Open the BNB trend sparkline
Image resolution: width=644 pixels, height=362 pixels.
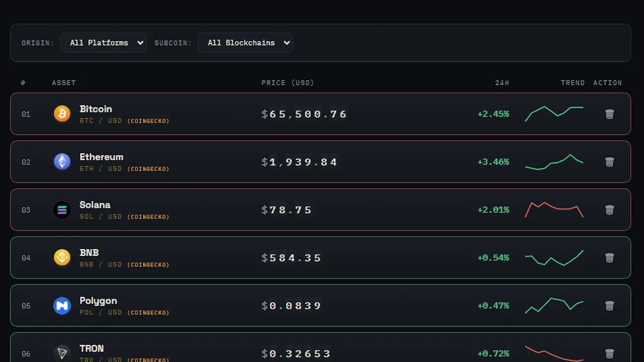coord(554,258)
